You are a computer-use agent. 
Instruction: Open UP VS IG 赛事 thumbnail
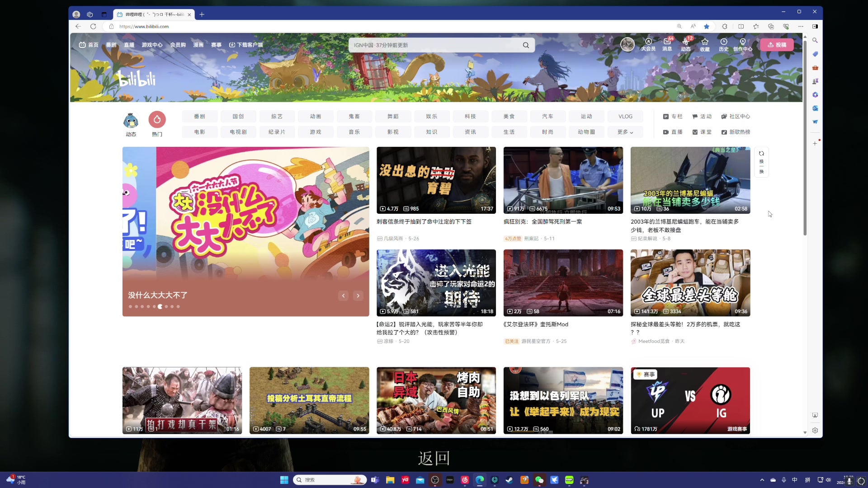pyautogui.click(x=690, y=400)
